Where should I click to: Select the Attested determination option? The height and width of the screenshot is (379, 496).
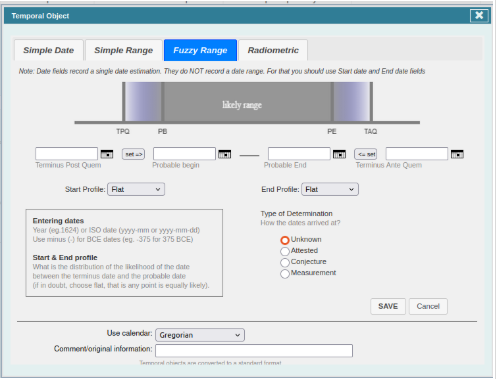pos(285,251)
